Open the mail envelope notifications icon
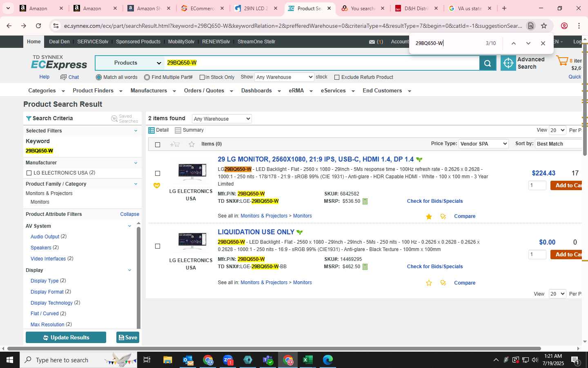This screenshot has height=368, width=588. pyautogui.click(x=372, y=42)
